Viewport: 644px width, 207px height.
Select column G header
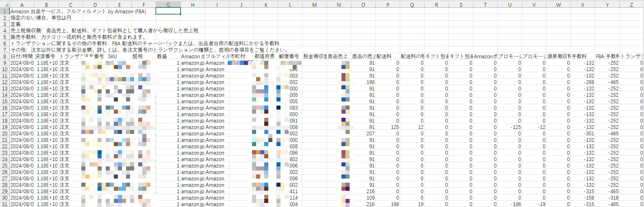[168, 5]
